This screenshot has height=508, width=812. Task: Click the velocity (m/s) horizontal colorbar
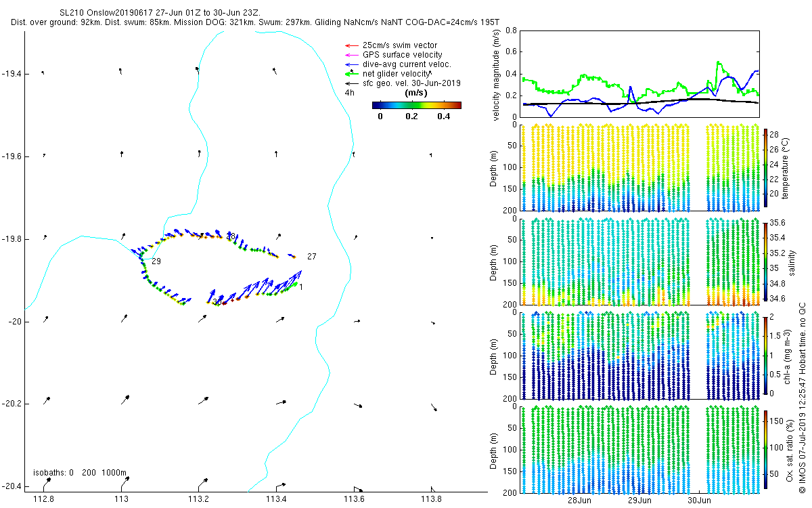click(x=417, y=105)
